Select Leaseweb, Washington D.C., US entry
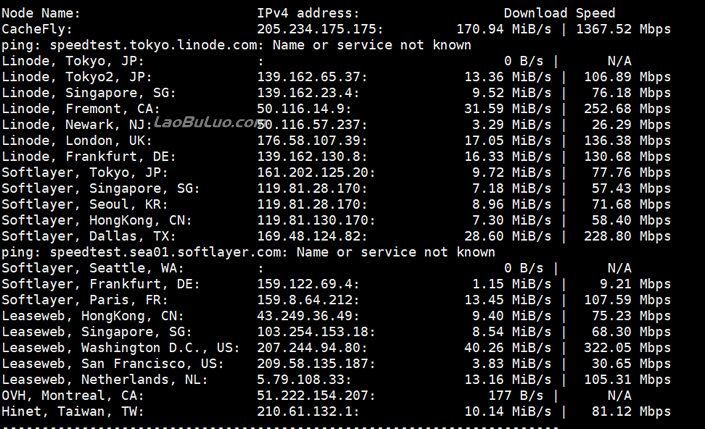705x429 pixels. click(x=120, y=348)
